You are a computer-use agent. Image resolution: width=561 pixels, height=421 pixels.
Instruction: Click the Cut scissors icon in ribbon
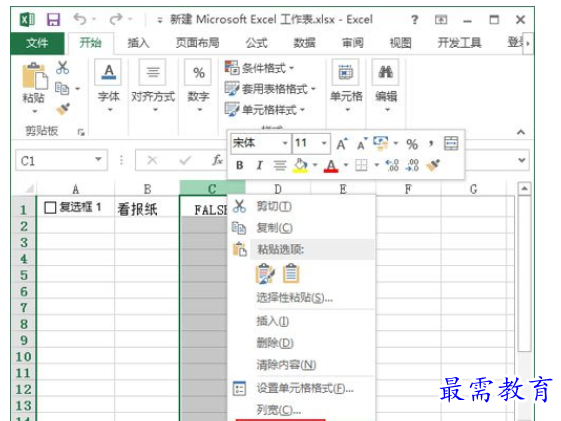click(x=62, y=68)
